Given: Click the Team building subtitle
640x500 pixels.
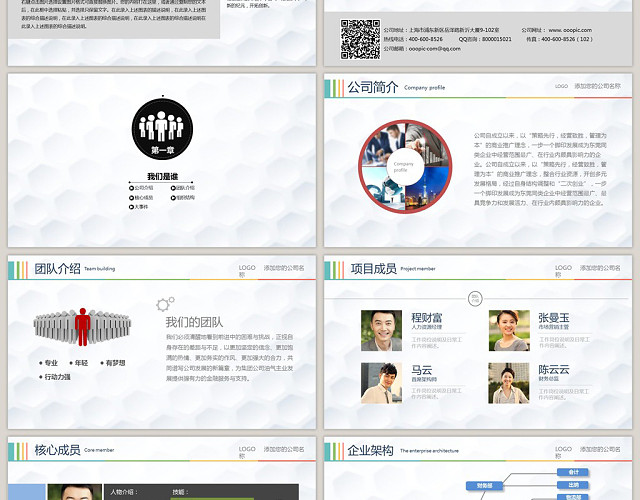Looking at the screenshot, I should coord(100,269).
